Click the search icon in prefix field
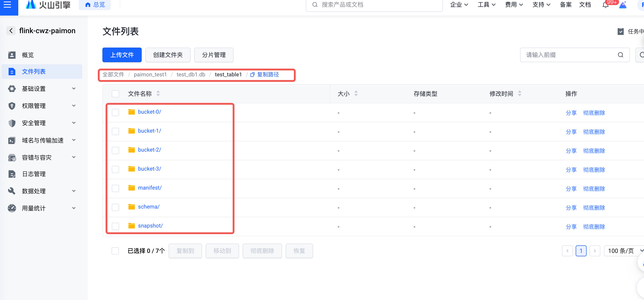 (x=620, y=55)
